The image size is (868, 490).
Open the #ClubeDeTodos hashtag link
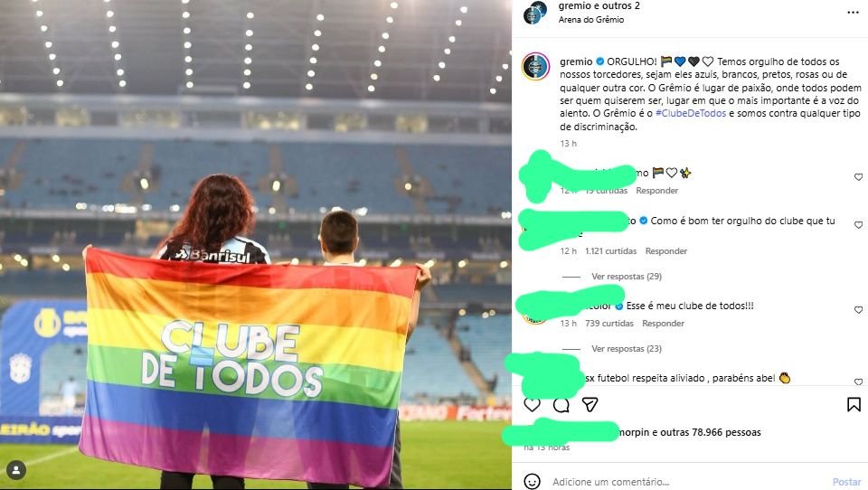tap(690, 113)
